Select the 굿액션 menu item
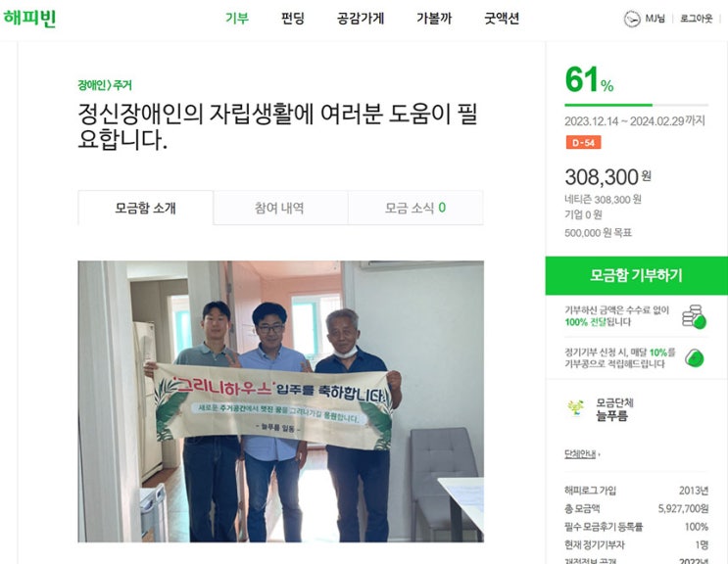Viewport: 728px width, 564px height. click(502, 18)
